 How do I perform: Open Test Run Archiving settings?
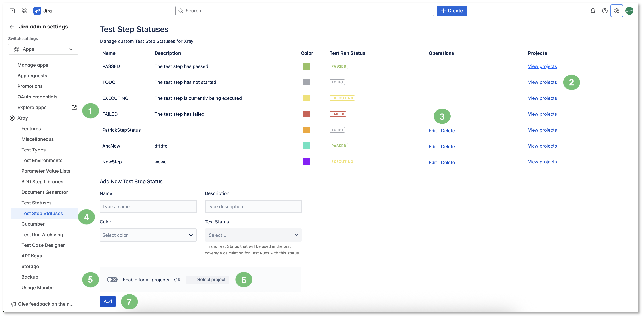pos(42,235)
